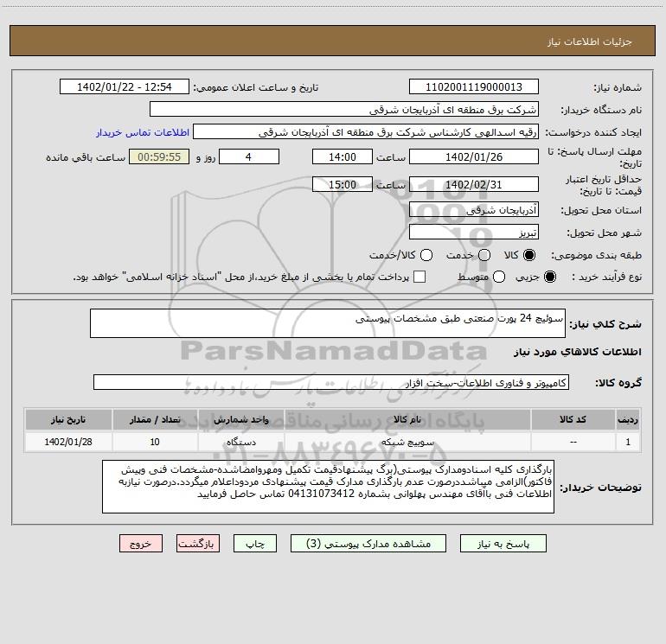The image size is (666, 644).
Task: Click the ایجاد کننده درخواست field
Action: point(366,132)
